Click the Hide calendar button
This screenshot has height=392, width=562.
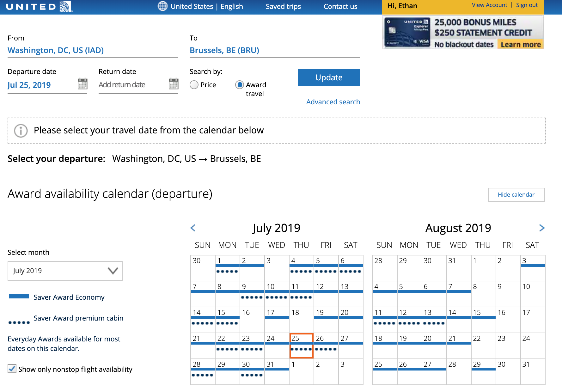click(x=516, y=195)
